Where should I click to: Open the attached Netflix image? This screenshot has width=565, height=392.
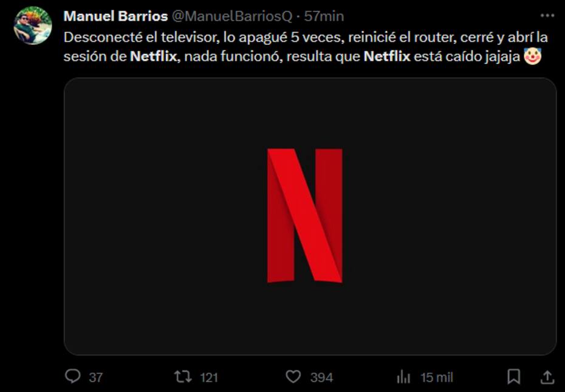[x=310, y=216]
